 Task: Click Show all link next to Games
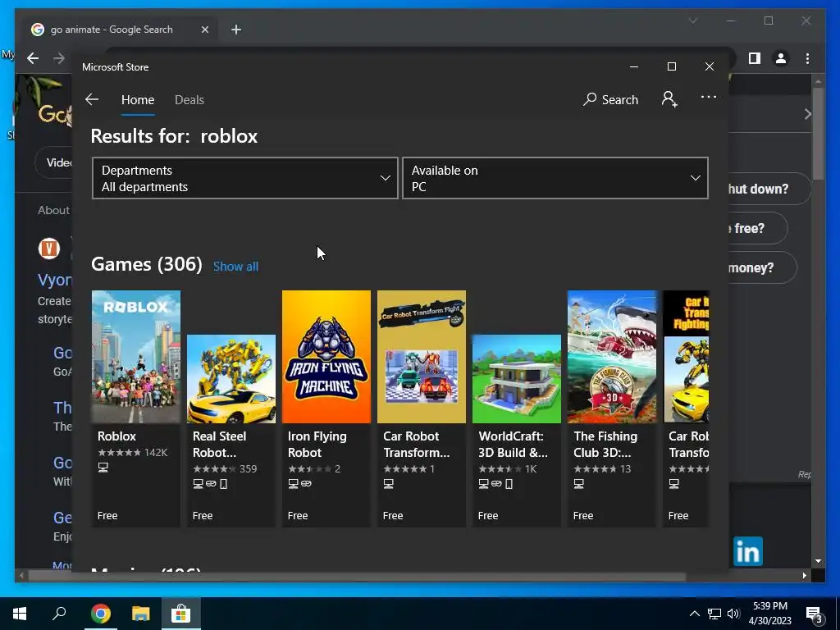[235, 267]
